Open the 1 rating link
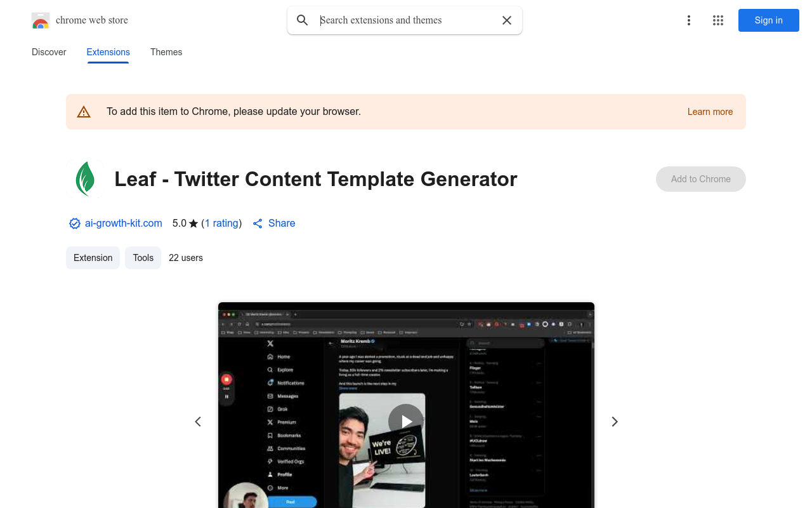812x508 pixels. [x=221, y=224]
